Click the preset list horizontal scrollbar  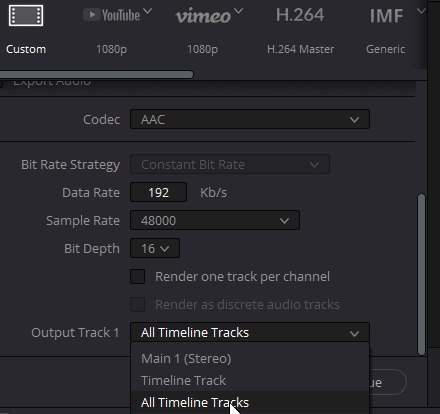[x=96, y=74]
